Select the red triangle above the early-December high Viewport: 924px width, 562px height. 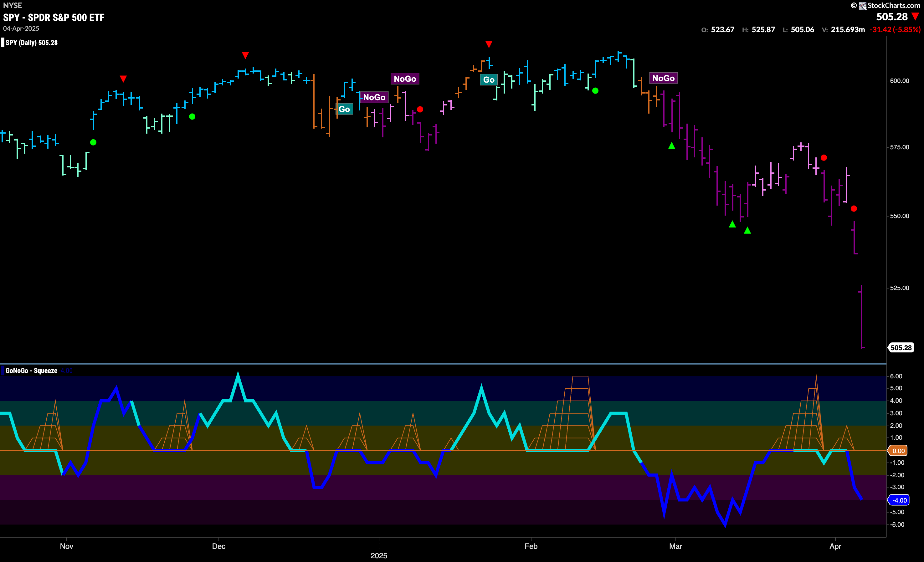pos(245,55)
